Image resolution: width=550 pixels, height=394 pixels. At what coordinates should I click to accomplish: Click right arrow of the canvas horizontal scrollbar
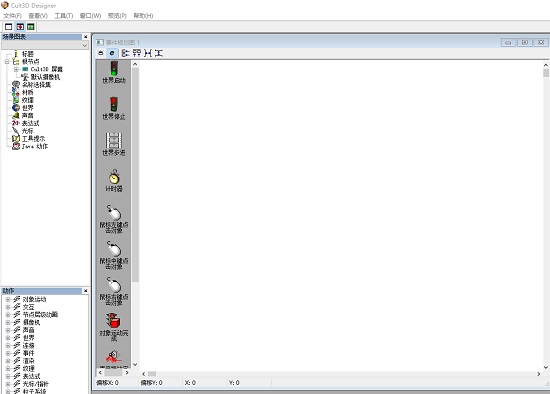pyautogui.click(x=539, y=374)
